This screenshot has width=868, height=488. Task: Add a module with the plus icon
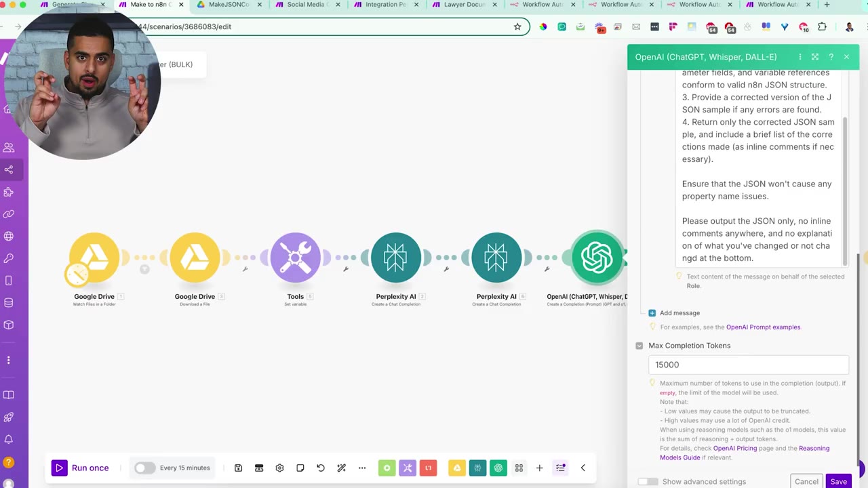pos(539,468)
